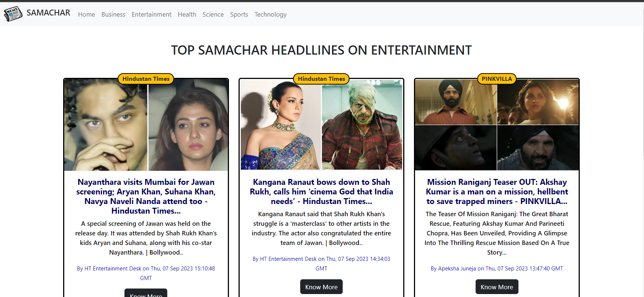
Task: Click the PINKVILLA source badge
Action: point(497,79)
